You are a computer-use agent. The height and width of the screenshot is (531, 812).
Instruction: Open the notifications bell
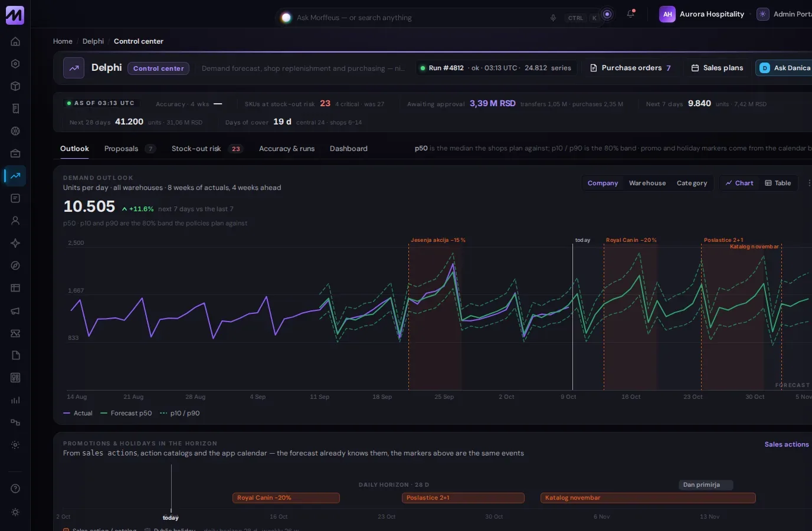[630, 14]
